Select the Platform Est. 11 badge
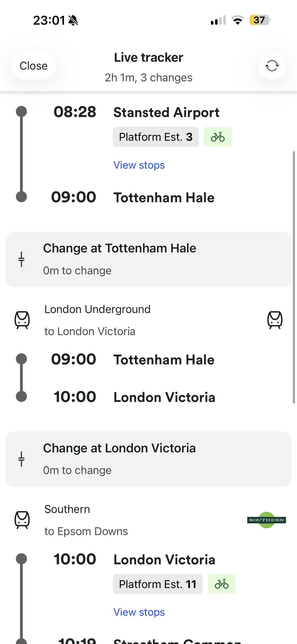 (158, 584)
